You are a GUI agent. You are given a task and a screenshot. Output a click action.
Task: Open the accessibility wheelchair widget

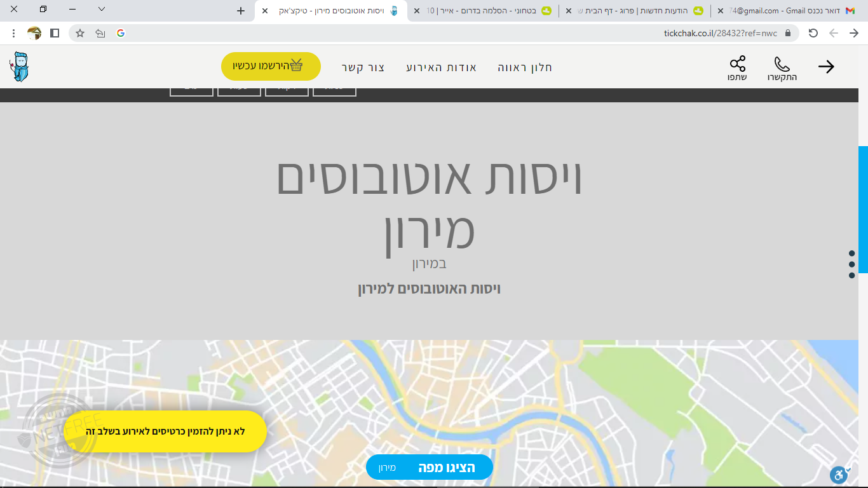click(840, 474)
